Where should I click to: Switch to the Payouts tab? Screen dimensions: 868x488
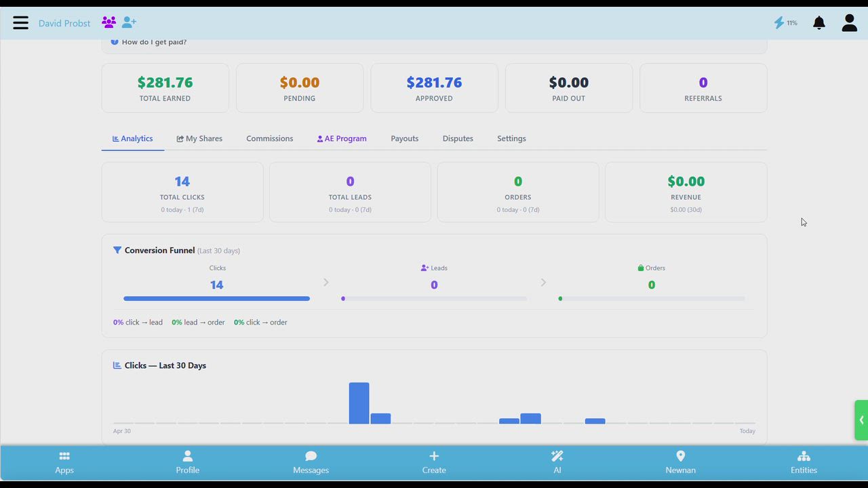[x=405, y=138]
